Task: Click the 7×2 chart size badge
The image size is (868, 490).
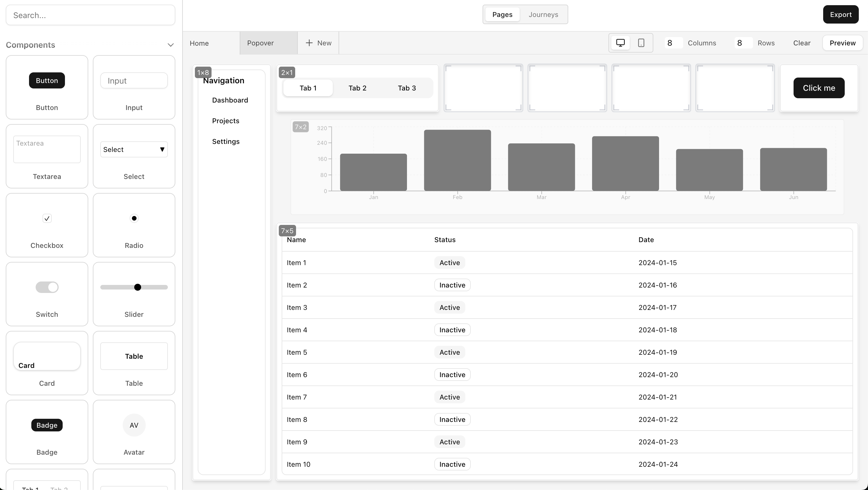Action: [x=301, y=127]
